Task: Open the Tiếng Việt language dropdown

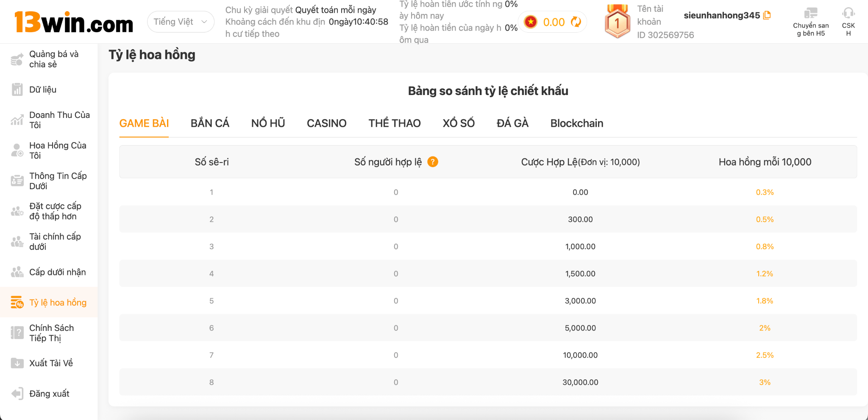Action: click(x=181, y=22)
